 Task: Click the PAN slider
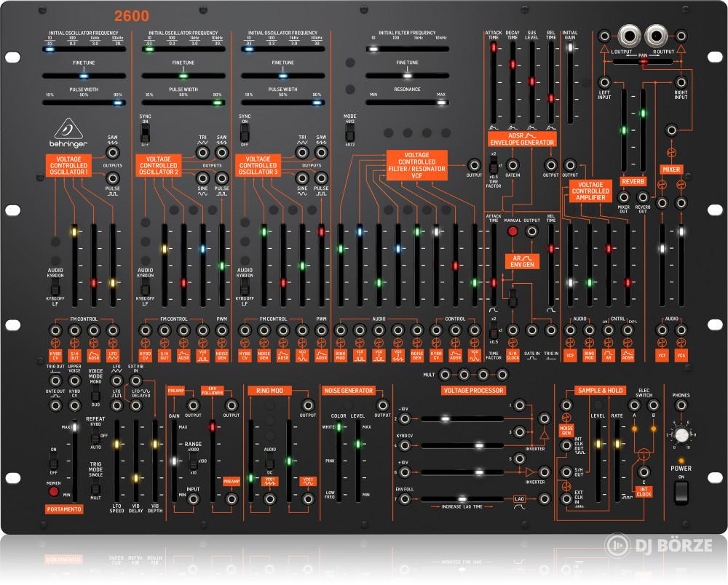coord(643,61)
